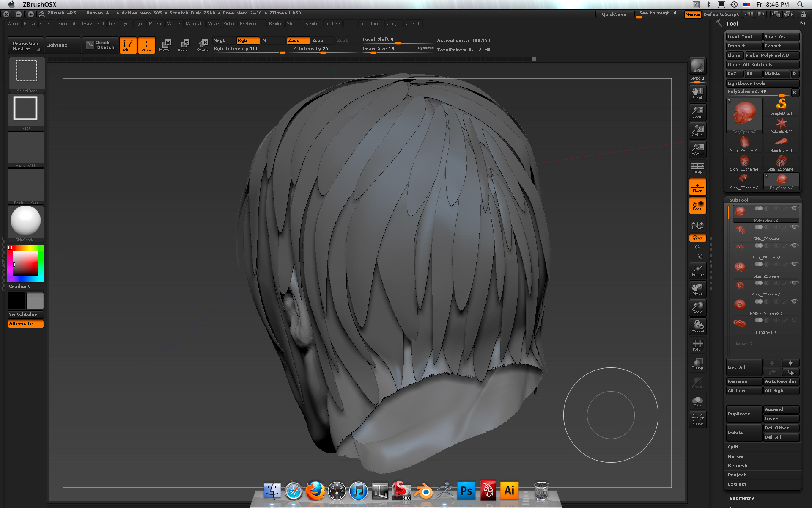This screenshot has height=508, width=812.
Task: Select Move mode in top shelf
Action: (165, 45)
